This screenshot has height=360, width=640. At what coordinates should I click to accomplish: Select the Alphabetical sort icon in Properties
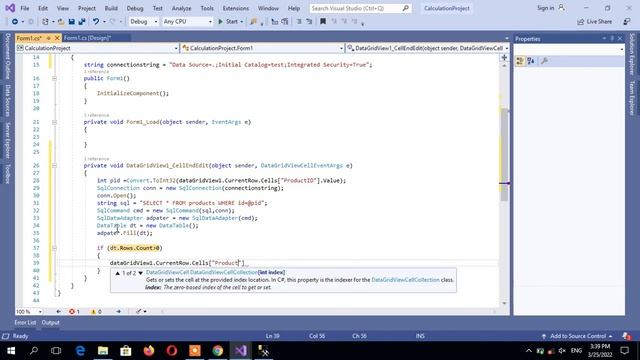(x=531, y=61)
